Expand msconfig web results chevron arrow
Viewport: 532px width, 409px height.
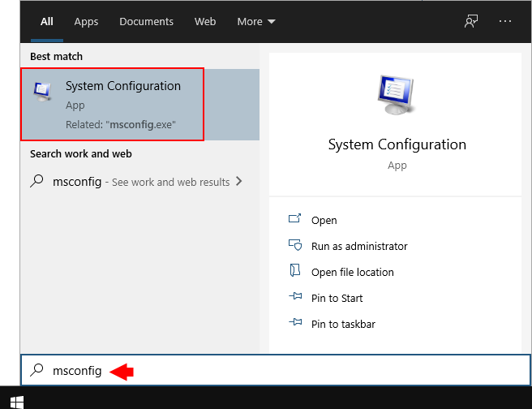(238, 182)
